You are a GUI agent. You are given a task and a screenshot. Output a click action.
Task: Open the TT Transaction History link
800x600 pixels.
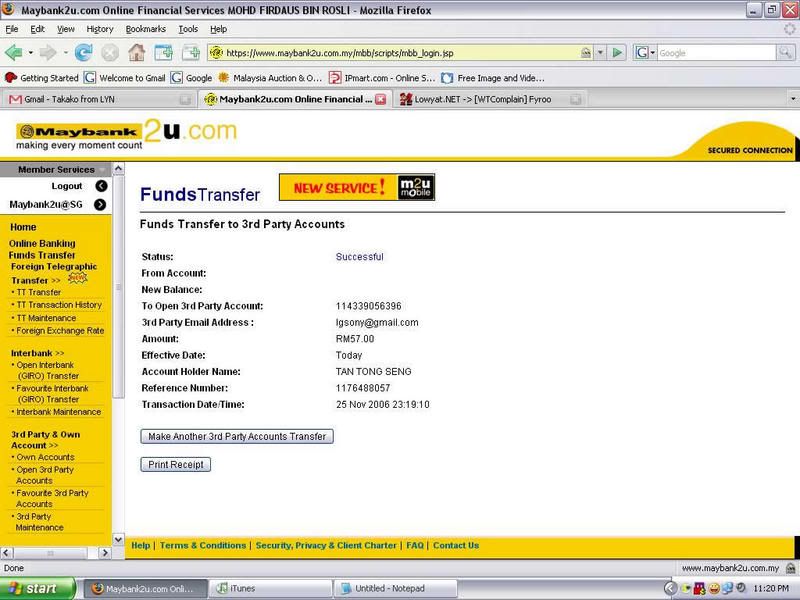coord(58,305)
